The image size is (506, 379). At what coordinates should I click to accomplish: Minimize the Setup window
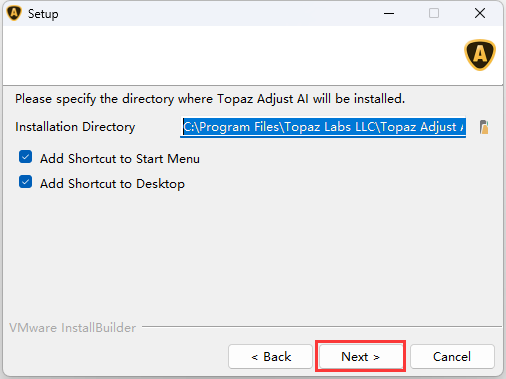click(x=389, y=13)
